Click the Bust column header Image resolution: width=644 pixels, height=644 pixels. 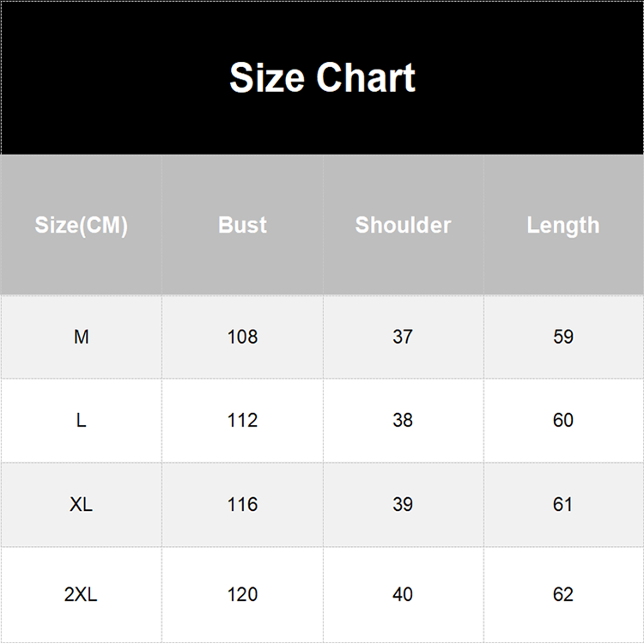coord(242,225)
